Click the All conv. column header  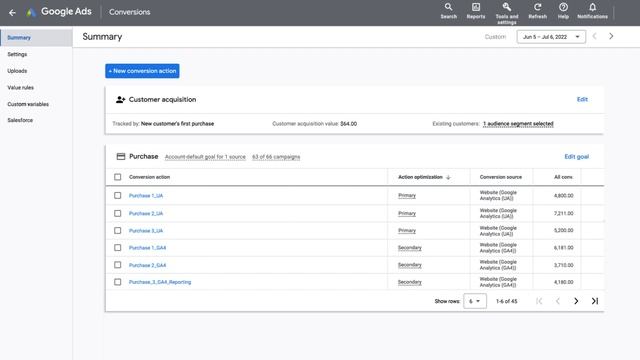tap(563, 177)
